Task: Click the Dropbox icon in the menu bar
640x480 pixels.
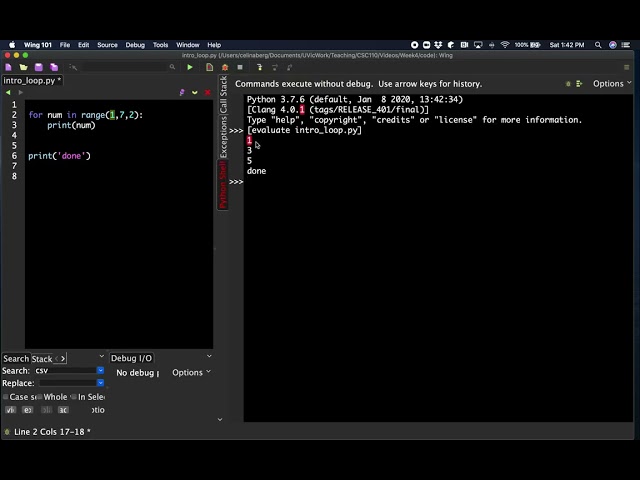Action: click(438, 45)
